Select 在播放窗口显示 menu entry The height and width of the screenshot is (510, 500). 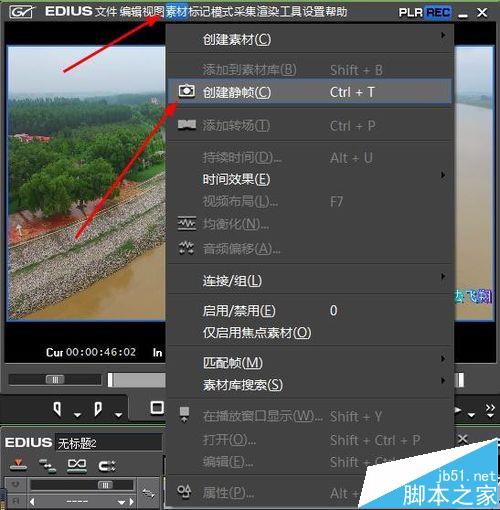coord(309,416)
